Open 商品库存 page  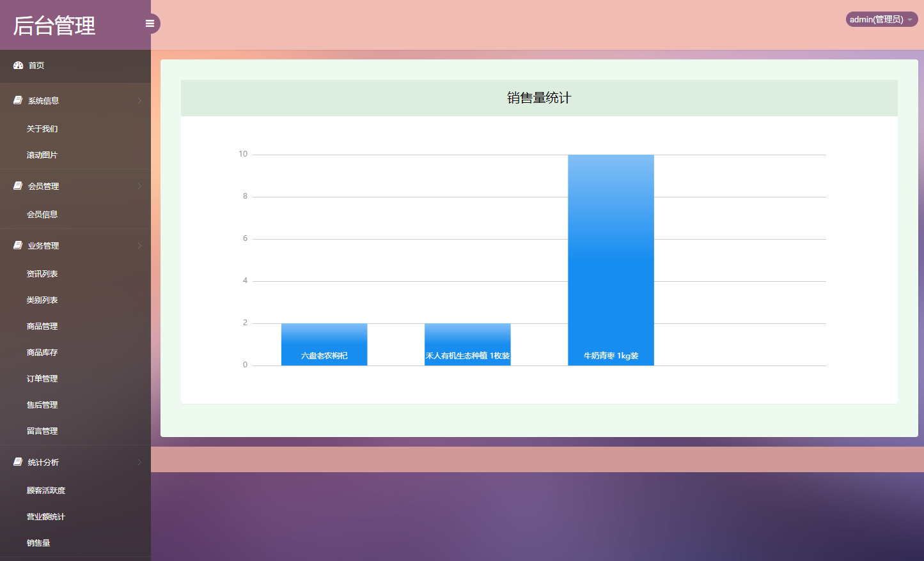tap(42, 353)
